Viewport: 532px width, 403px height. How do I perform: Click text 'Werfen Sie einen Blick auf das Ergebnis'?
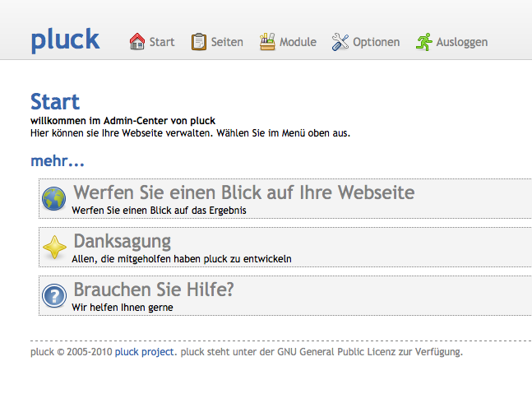pos(160,211)
